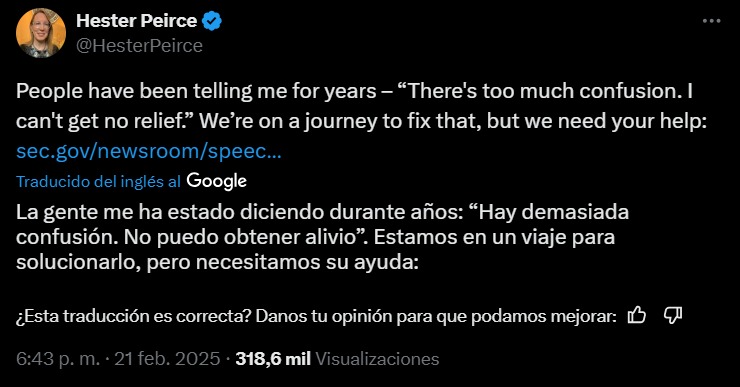Click the blue verified badge
The height and width of the screenshot is (387, 740).
point(212,21)
